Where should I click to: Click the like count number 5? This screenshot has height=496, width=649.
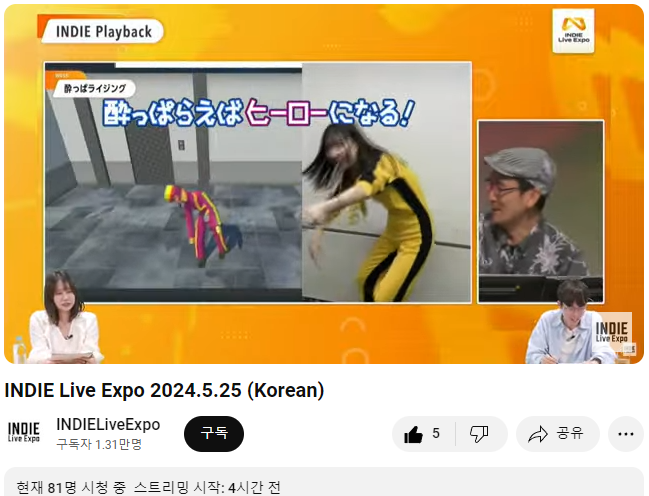pyautogui.click(x=436, y=433)
